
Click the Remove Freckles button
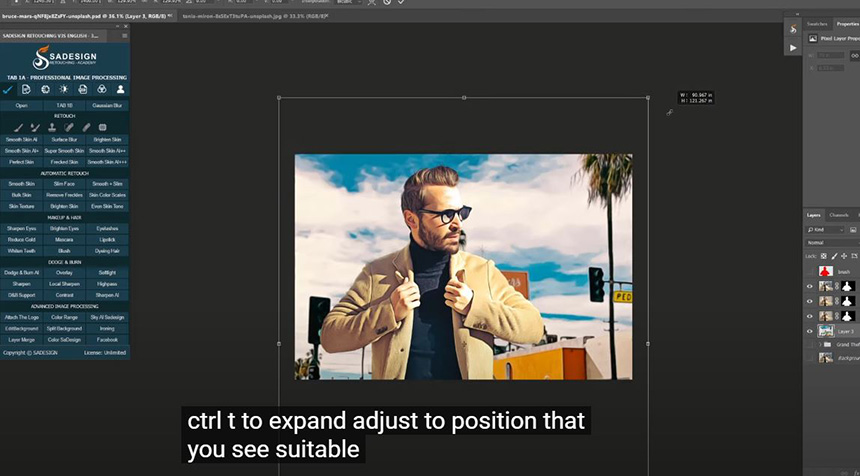point(64,195)
